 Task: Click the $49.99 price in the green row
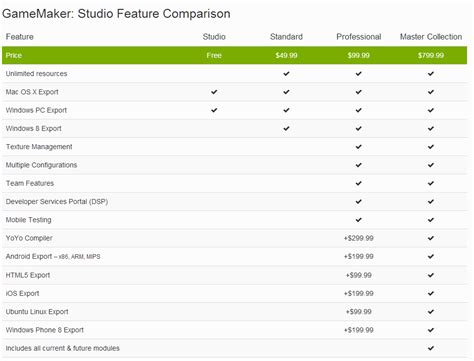pos(286,55)
